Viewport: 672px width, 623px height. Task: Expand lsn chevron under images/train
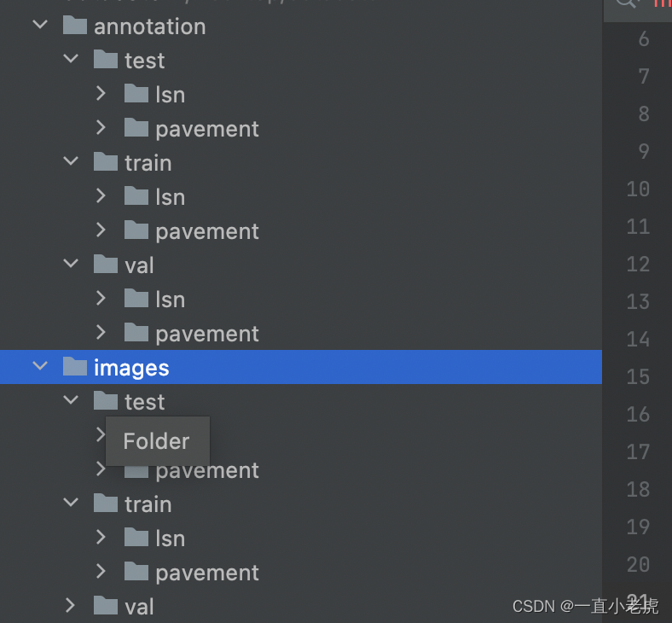coord(101,538)
